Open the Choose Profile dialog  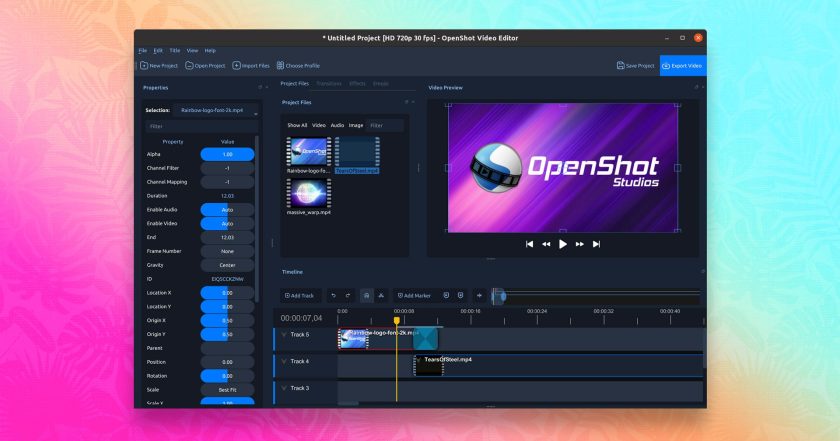(298, 66)
